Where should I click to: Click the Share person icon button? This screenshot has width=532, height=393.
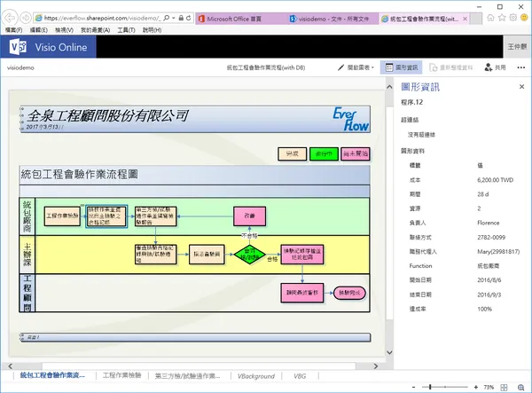point(496,67)
